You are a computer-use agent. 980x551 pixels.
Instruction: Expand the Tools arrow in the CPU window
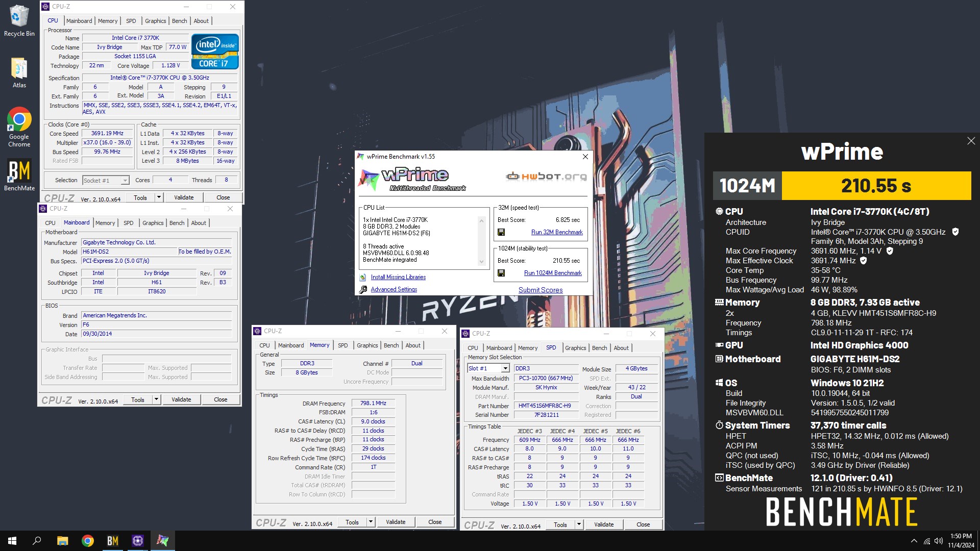click(x=159, y=197)
